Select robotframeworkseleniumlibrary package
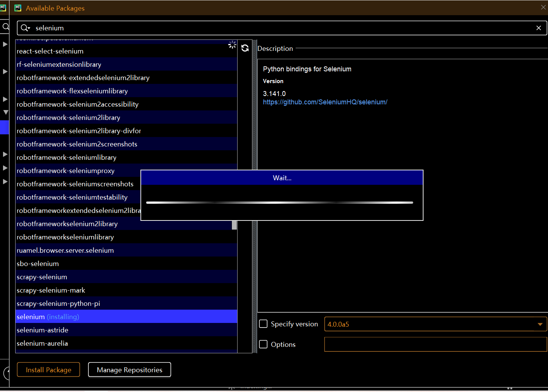 [126, 237]
